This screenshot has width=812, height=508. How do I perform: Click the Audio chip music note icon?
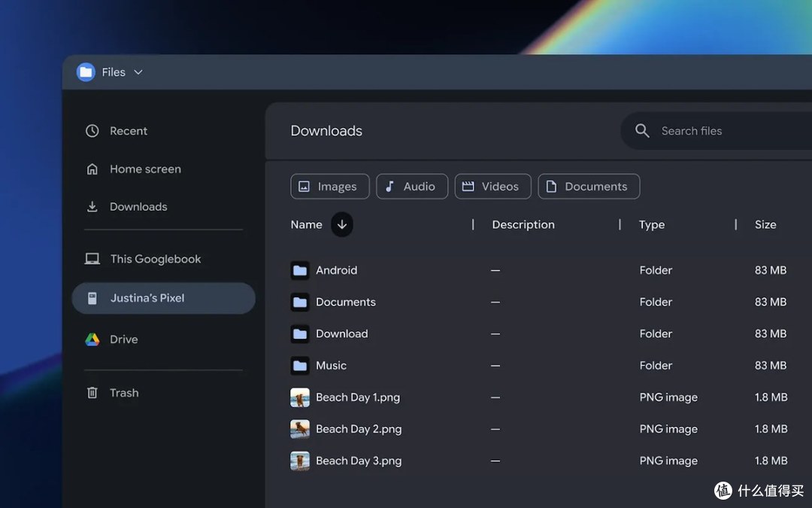[x=390, y=187]
